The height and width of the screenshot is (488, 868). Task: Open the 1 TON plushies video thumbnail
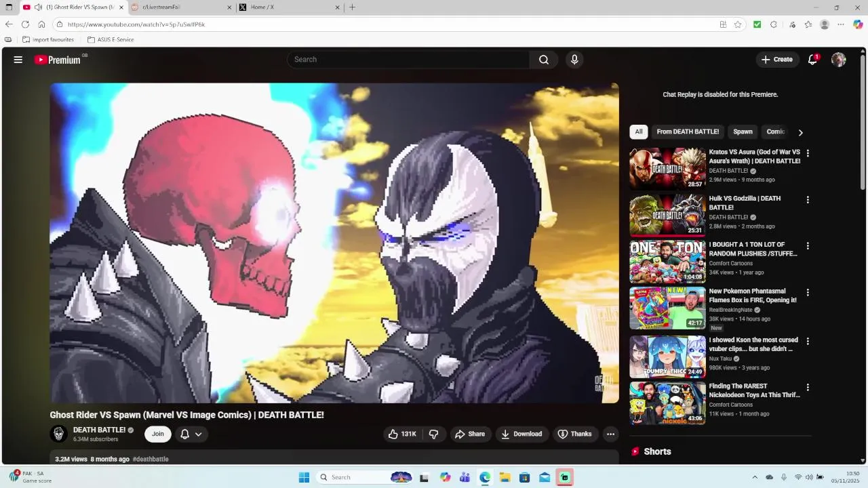point(667,262)
